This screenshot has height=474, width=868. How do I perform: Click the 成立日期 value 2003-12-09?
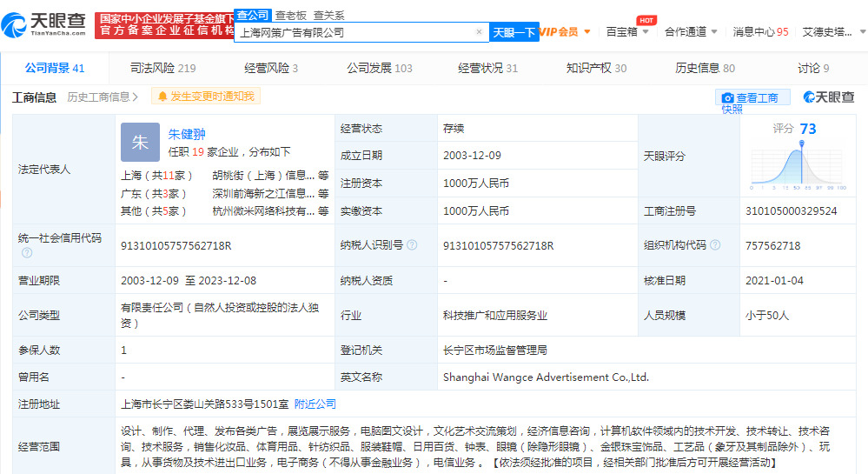pyautogui.click(x=472, y=155)
